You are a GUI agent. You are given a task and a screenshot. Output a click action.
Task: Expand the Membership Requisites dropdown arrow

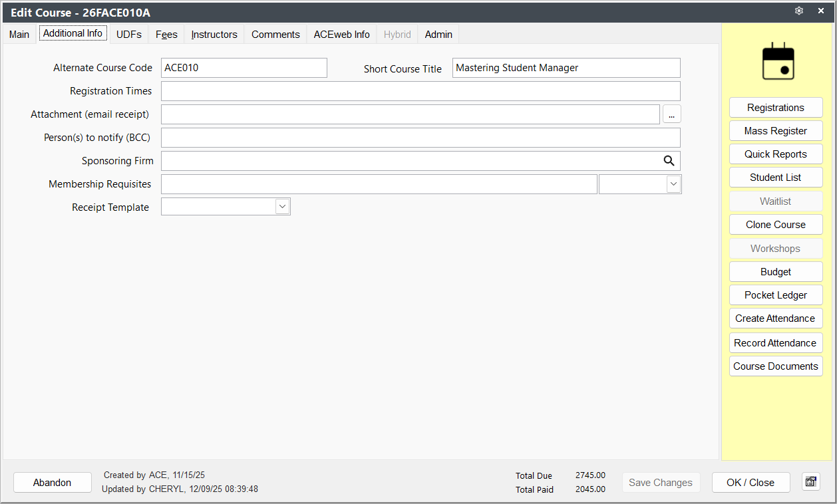674,184
